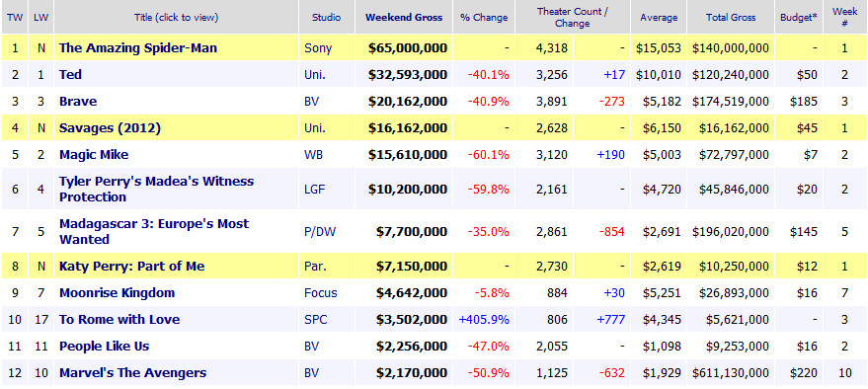868x389 pixels.
Task: Click the % Change column header
Action: coord(484,17)
